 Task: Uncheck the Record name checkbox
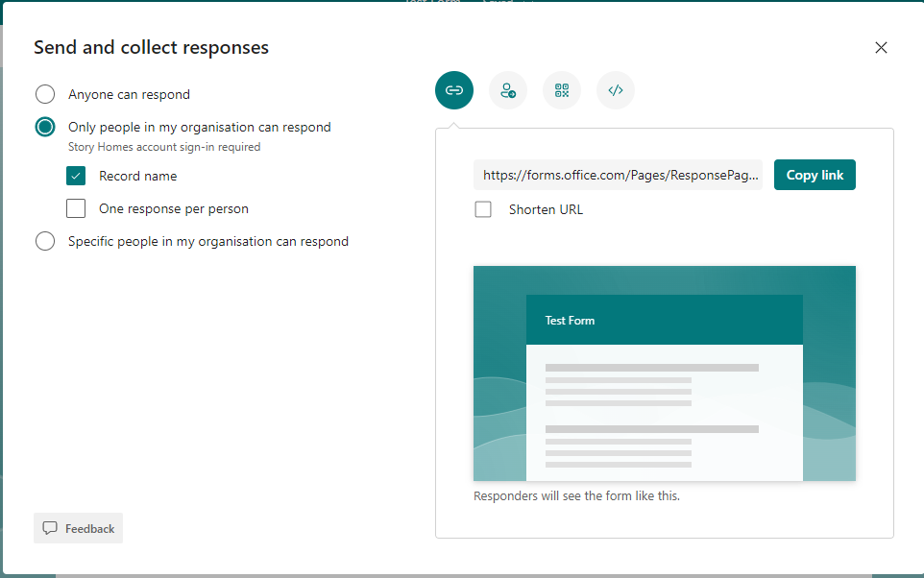[76, 176]
